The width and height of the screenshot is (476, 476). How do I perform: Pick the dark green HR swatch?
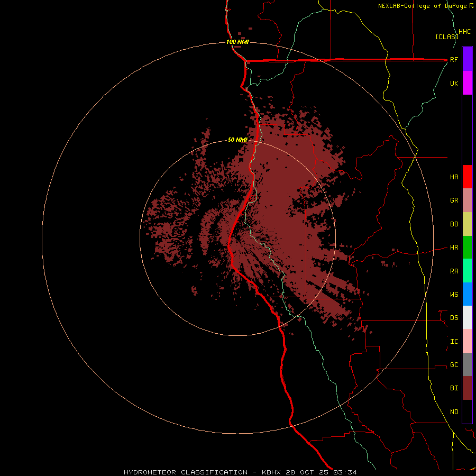click(x=467, y=248)
